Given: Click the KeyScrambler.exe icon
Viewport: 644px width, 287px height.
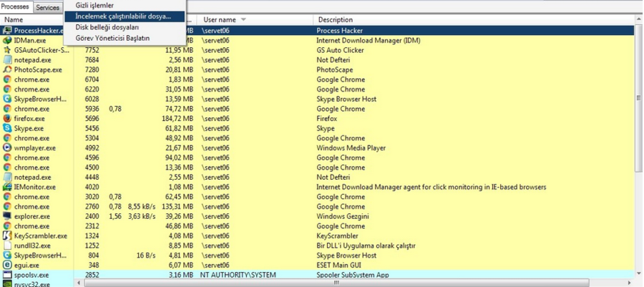Looking at the screenshot, I should coord(7,235).
